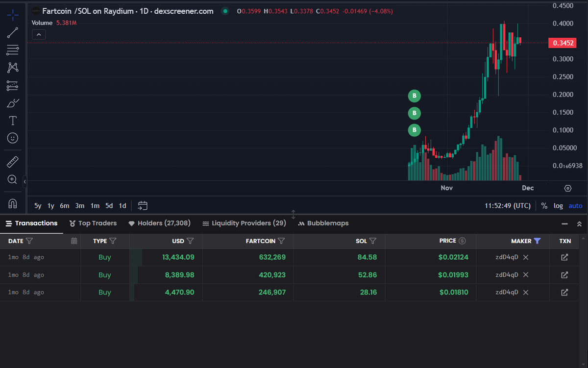
Task: Set chart range to 6m
Action: pos(65,206)
